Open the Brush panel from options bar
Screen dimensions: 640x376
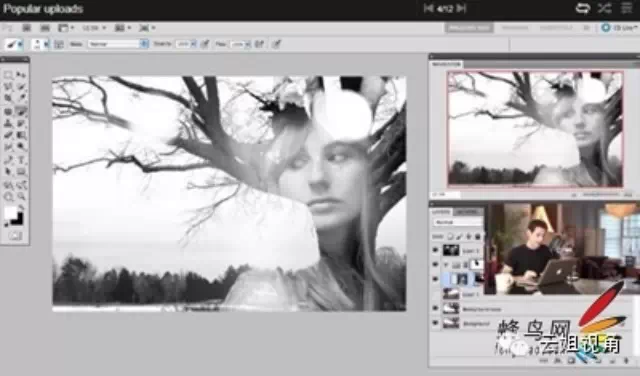tap(59, 44)
